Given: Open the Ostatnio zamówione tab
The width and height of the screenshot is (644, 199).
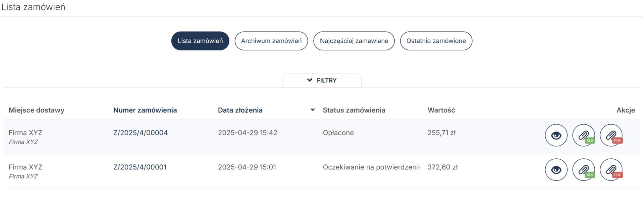Looking at the screenshot, I should pos(436,41).
